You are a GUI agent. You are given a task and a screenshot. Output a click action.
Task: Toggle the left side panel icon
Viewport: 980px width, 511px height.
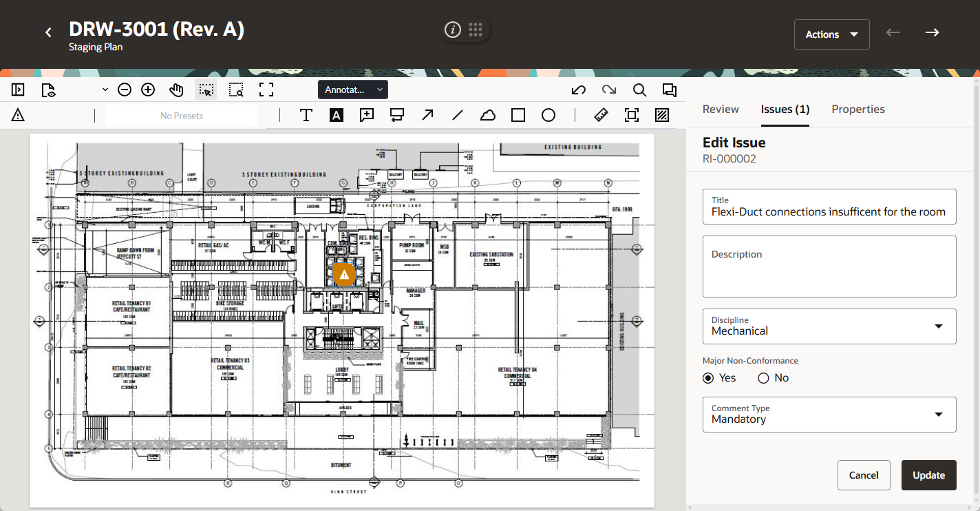pyautogui.click(x=18, y=90)
